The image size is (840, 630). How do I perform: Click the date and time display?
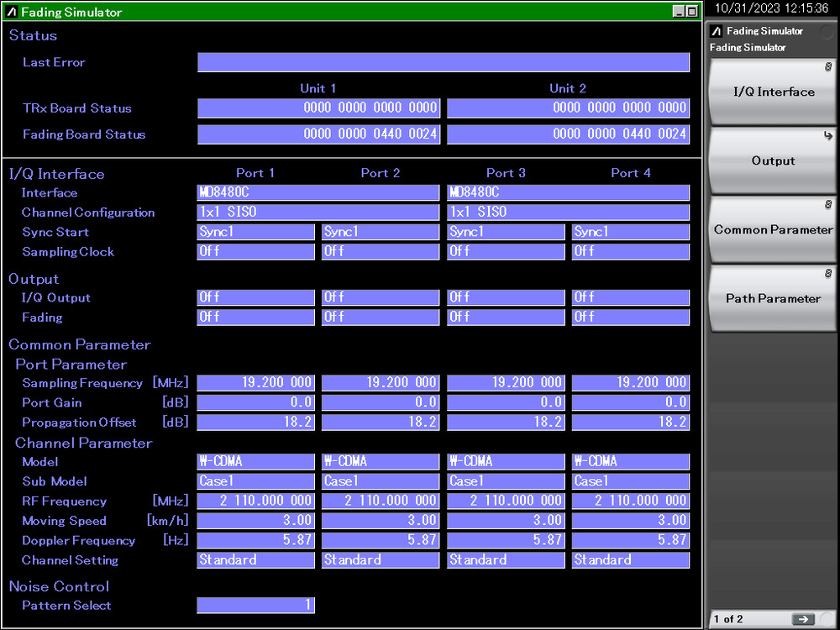point(771,8)
